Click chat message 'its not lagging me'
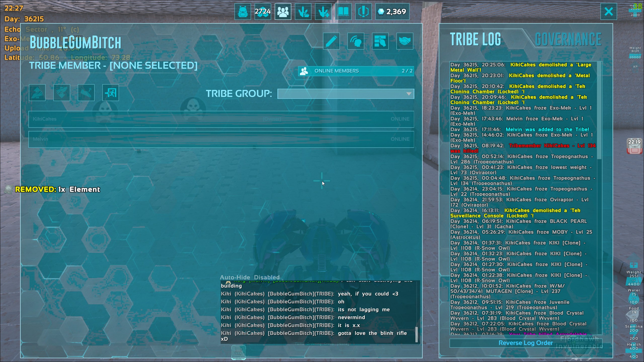Screen dimensions: 644x362 click(x=364, y=310)
